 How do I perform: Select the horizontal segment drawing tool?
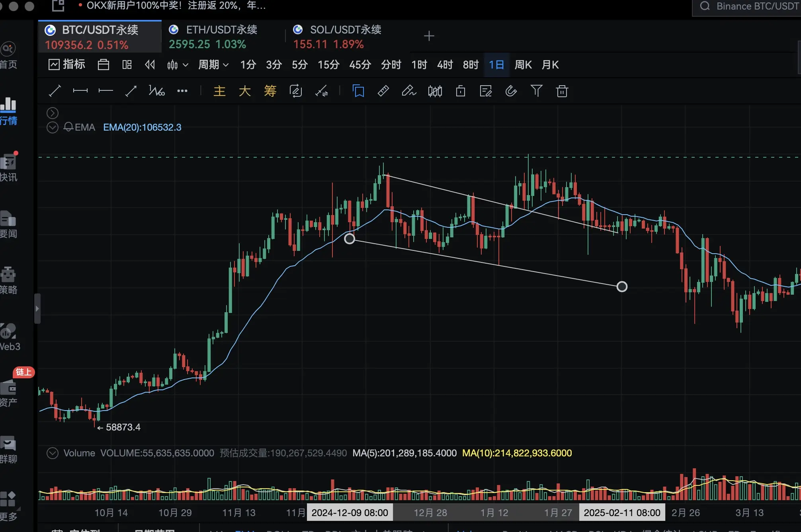(x=80, y=91)
